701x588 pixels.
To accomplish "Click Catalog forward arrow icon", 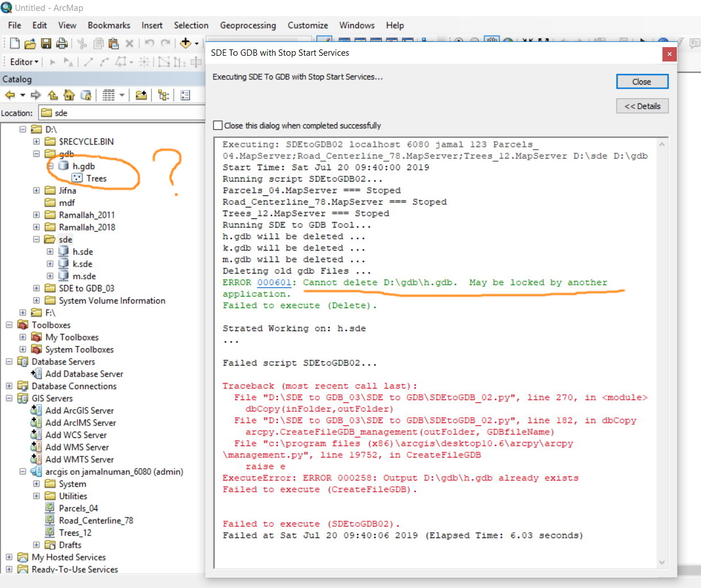I will 36,95.
